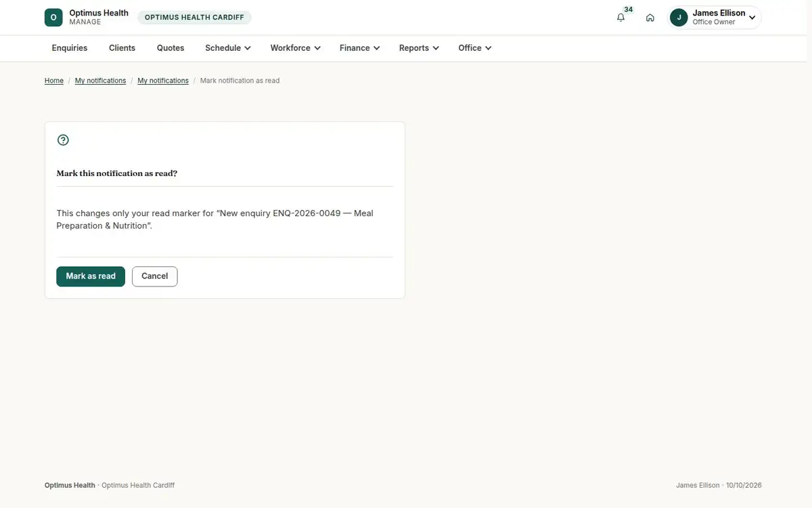
Task: Go to the Enquiries section
Action: pyautogui.click(x=70, y=48)
